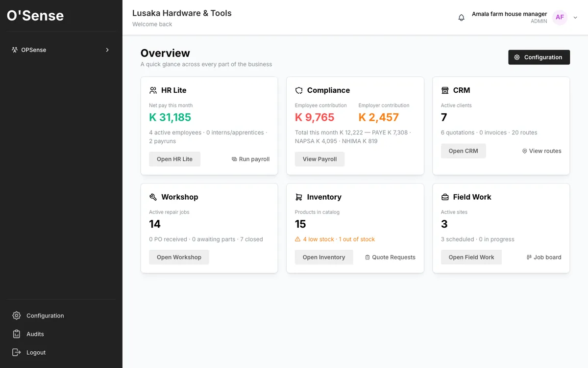The image size is (588, 368).
Task: Click the net pay value K 31,185
Action: [x=170, y=117]
